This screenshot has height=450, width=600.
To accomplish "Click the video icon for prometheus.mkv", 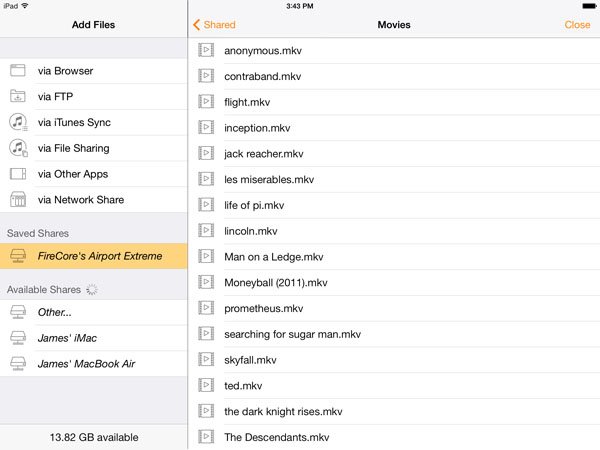I will click(206, 308).
